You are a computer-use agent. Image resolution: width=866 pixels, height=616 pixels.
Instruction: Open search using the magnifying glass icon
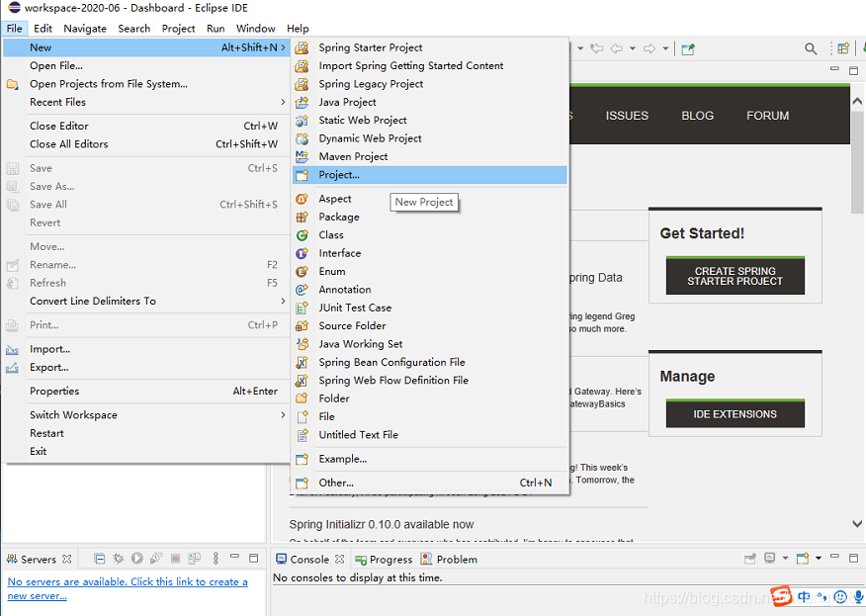(x=811, y=48)
